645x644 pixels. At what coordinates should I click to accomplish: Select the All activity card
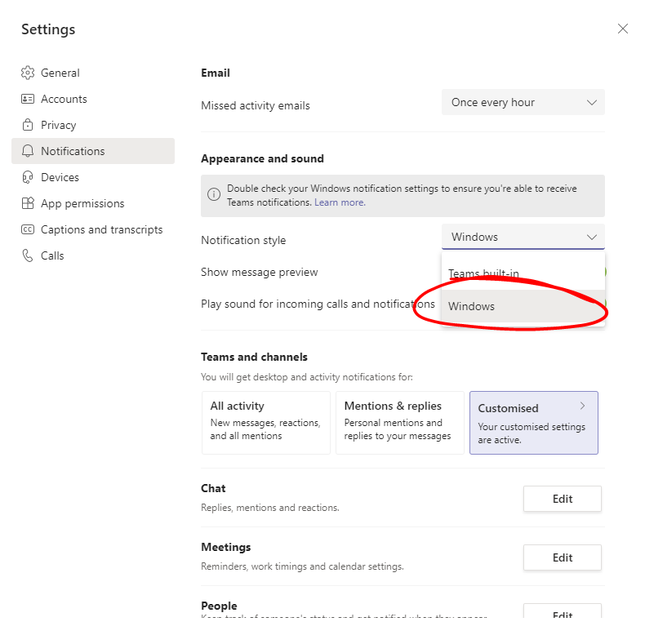265,422
